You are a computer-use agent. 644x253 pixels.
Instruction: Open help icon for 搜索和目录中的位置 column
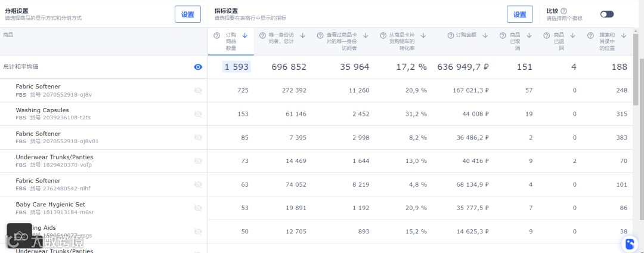click(590, 36)
